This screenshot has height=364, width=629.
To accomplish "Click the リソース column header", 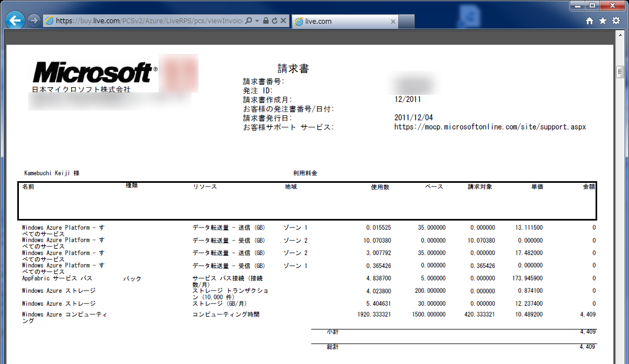I will [205, 187].
